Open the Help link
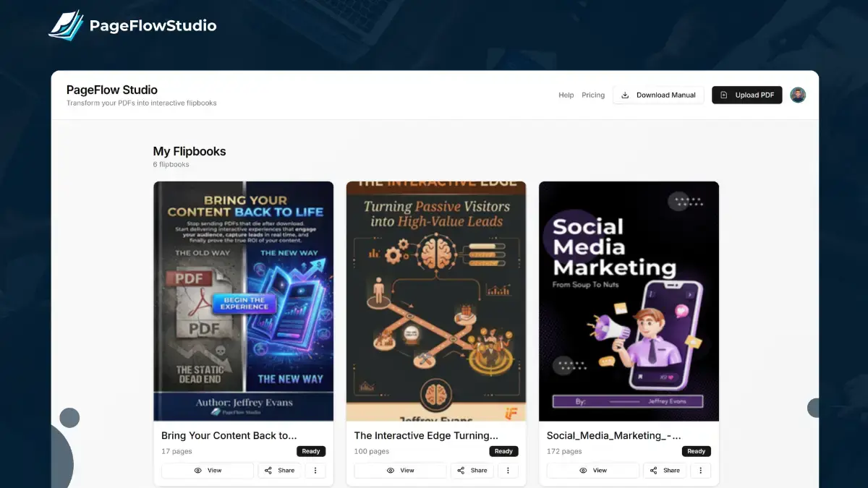Image resolution: width=868 pixels, height=488 pixels. click(566, 95)
